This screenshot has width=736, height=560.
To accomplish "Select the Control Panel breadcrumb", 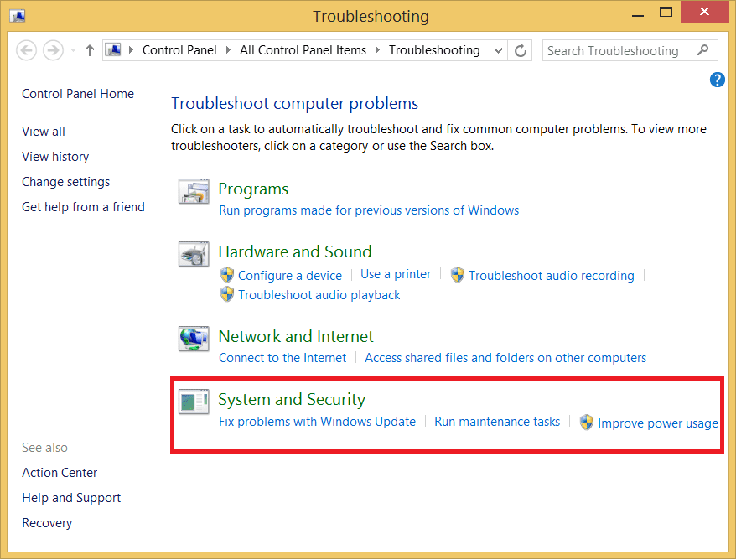I will click(x=179, y=49).
